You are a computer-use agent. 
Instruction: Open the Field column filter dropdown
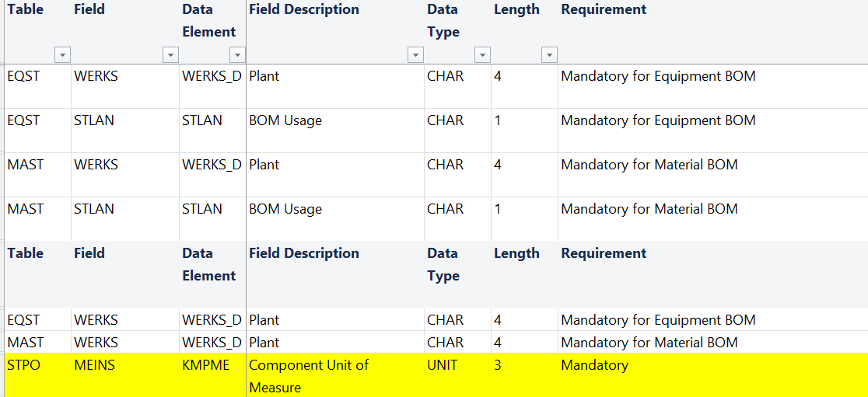pyautogui.click(x=170, y=55)
